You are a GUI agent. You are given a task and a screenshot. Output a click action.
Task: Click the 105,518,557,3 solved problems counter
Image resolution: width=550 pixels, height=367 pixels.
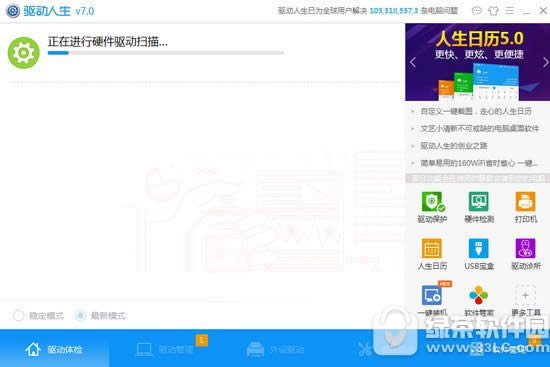[x=394, y=11]
